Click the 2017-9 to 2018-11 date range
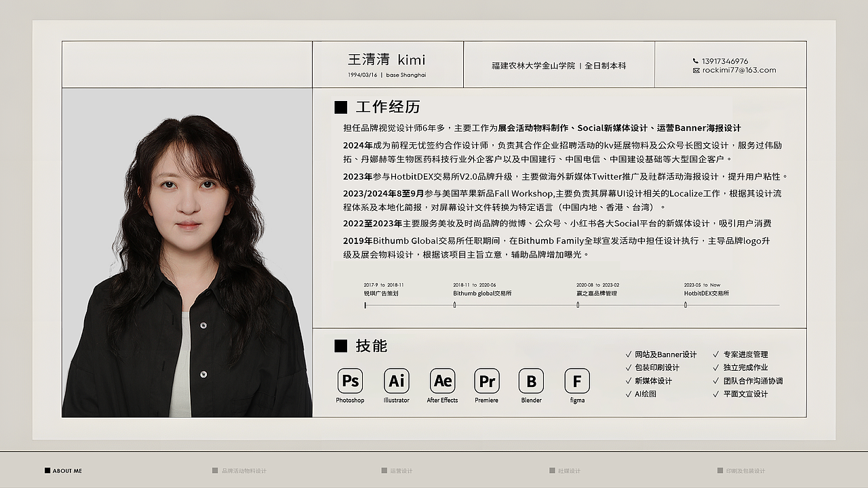The width and height of the screenshot is (868, 488). coord(384,285)
